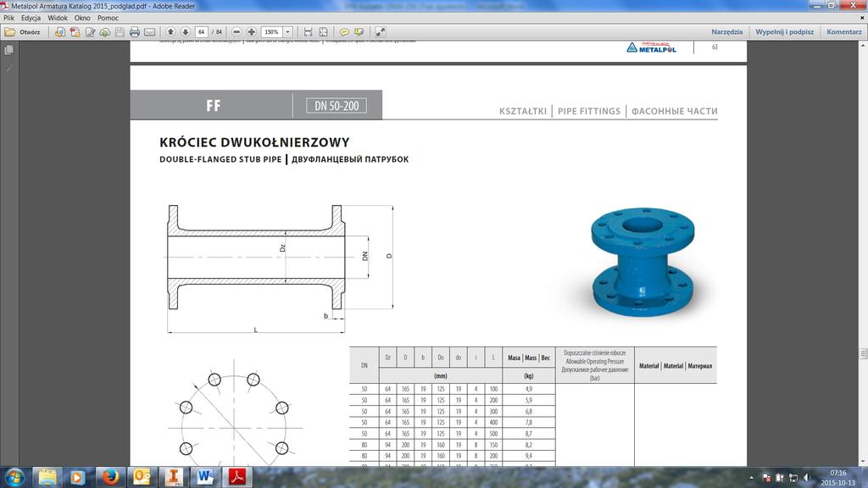Open the Pomoc menu
The image size is (868, 488).
click(108, 18)
